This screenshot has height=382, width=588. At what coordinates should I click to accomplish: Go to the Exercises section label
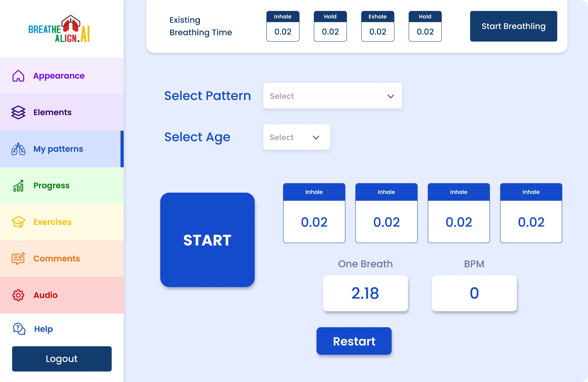pyautogui.click(x=53, y=222)
